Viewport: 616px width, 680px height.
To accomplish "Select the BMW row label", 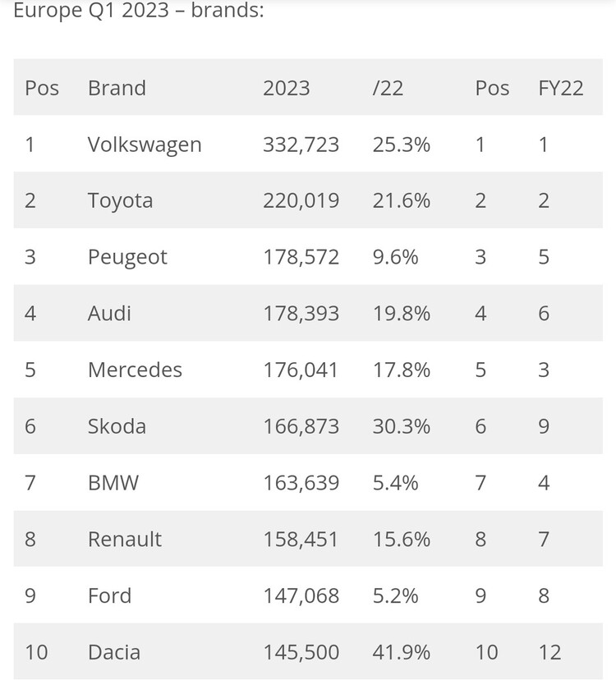I will (x=113, y=483).
